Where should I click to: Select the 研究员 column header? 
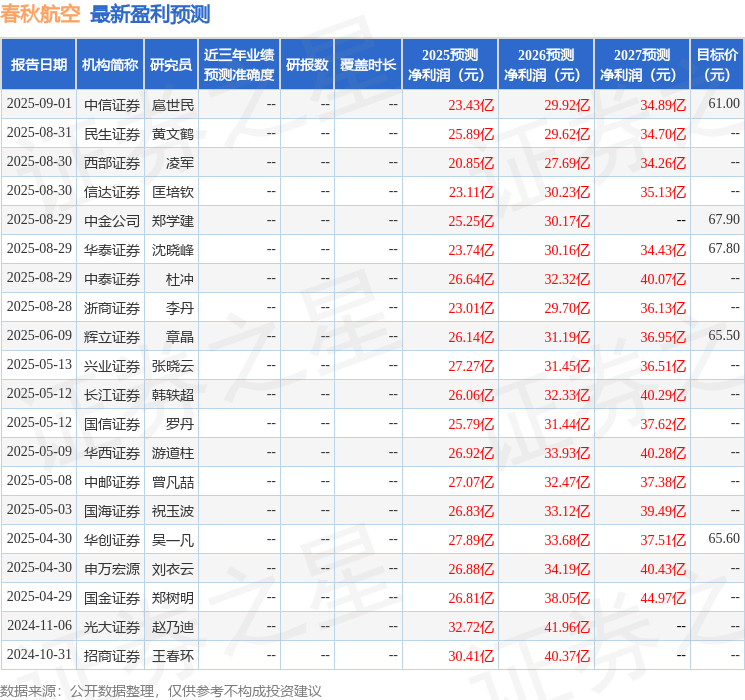(x=171, y=65)
